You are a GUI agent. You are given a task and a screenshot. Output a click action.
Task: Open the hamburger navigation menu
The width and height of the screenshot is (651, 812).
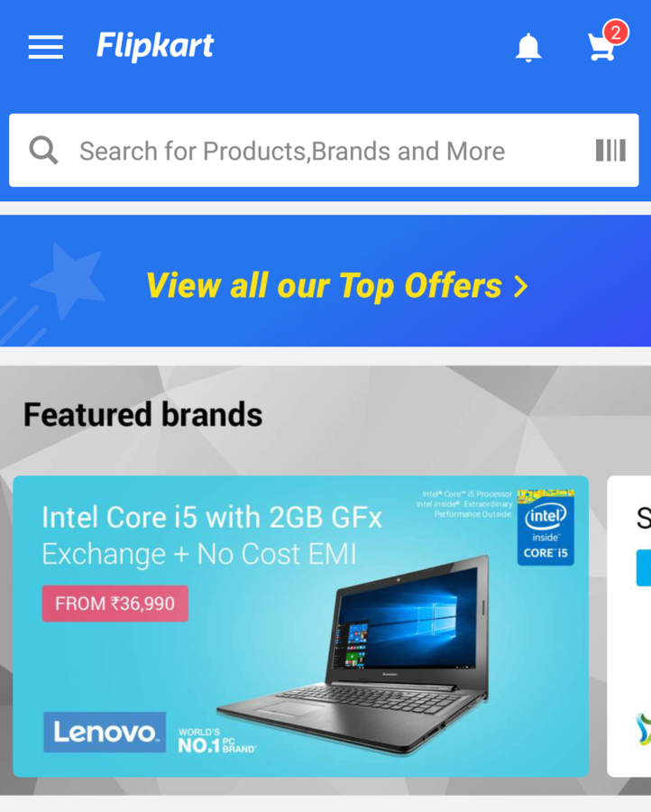(46, 47)
